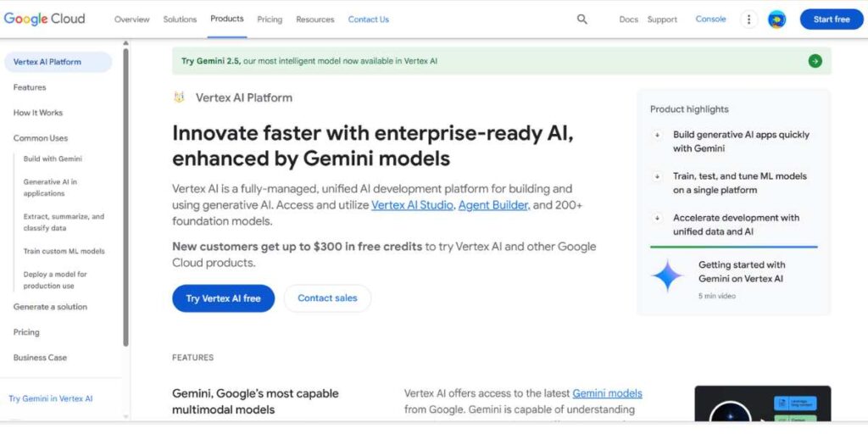Image resolution: width=868 pixels, height=434 pixels.
Task: Select the Products nav tab
Action: 227,19
